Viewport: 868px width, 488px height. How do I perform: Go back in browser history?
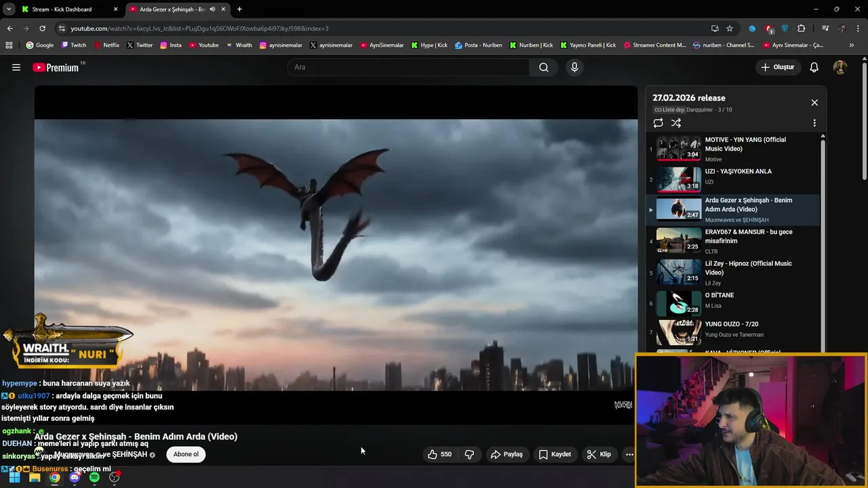coord(9,28)
